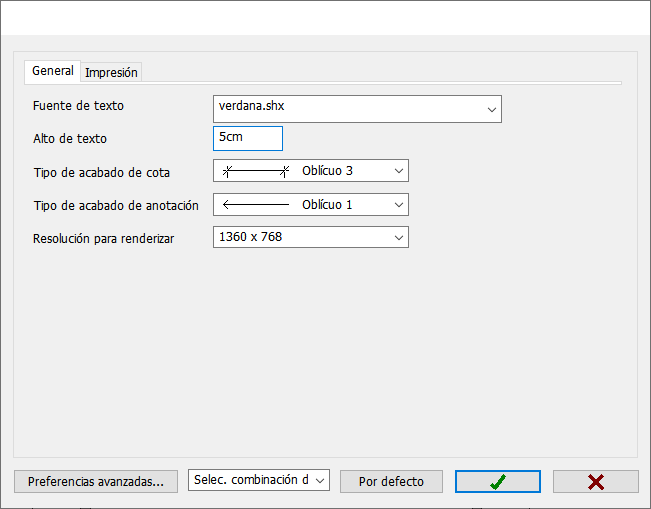Click the Resolución para renderizar label
The image size is (651, 509).
coord(103,239)
